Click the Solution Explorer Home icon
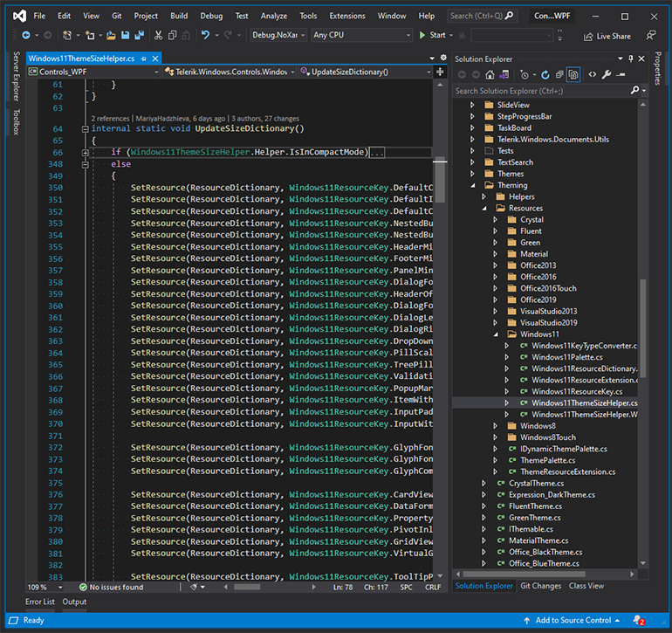Image resolution: width=672 pixels, height=633 pixels. 490,75
